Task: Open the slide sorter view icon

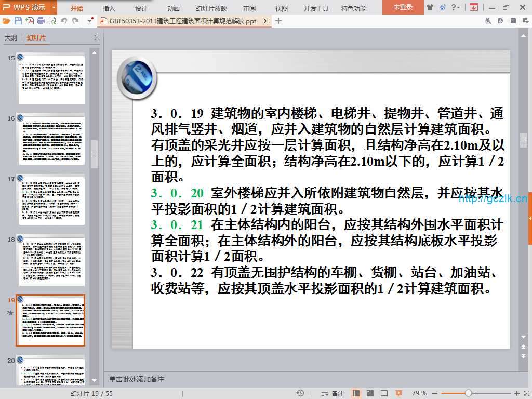Action: pos(370,393)
